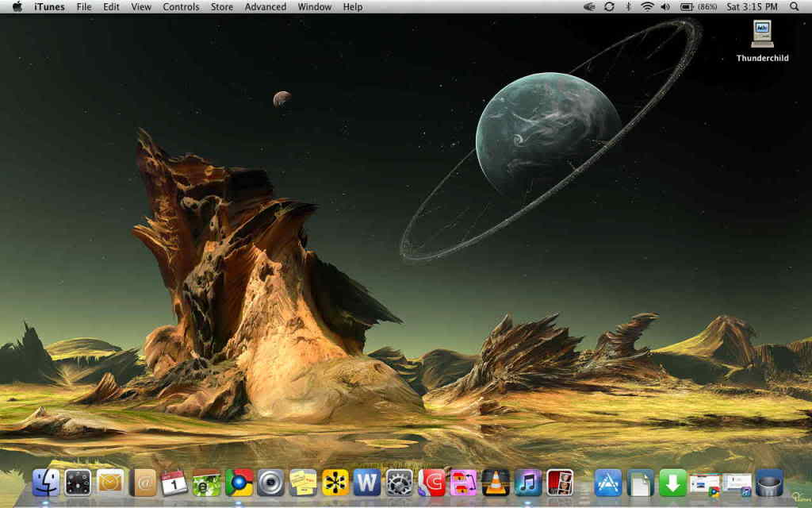Open Photo Booth from the Dock
The height and width of the screenshot is (508, 812).
560,482
